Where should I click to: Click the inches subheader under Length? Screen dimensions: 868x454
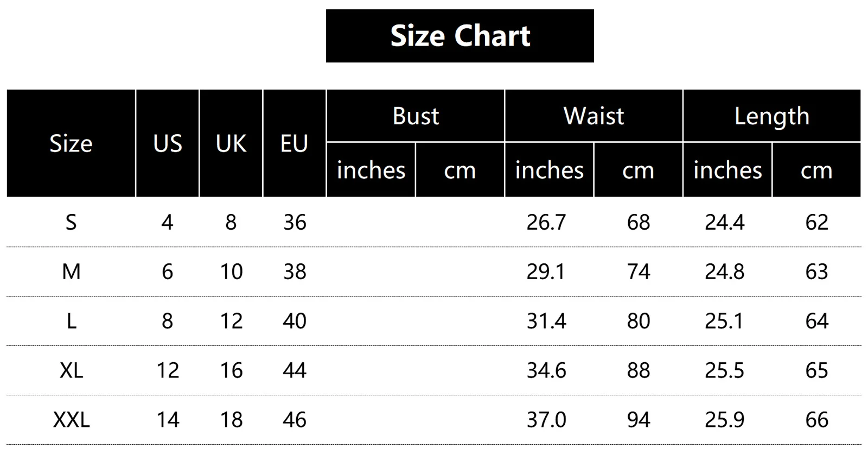pyautogui.click(x=727, y=171)
